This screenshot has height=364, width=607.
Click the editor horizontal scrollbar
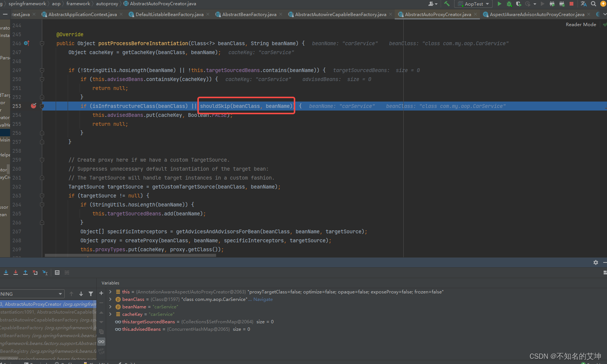click(130, 256)
